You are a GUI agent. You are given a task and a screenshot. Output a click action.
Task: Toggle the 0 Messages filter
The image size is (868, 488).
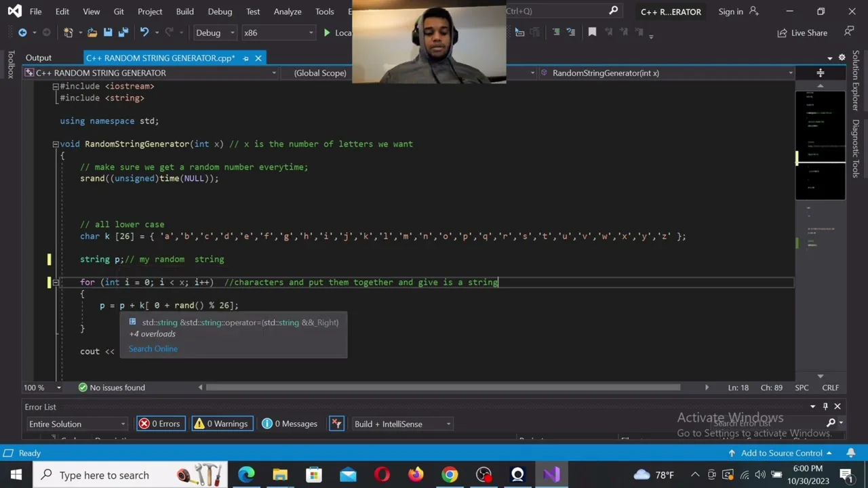[290, 424]
